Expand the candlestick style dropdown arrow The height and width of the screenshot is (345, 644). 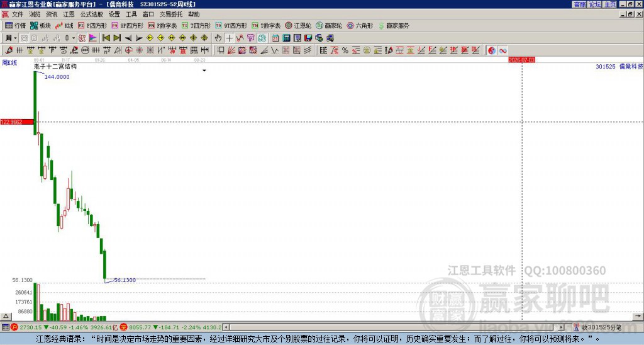(x=74, y=38)
